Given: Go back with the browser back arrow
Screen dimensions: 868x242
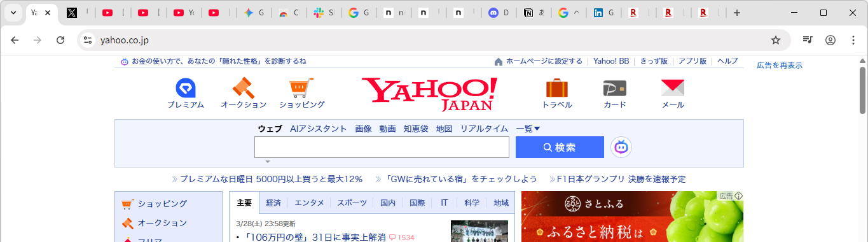Looking at the screenshot, I should tap(15, 40).
